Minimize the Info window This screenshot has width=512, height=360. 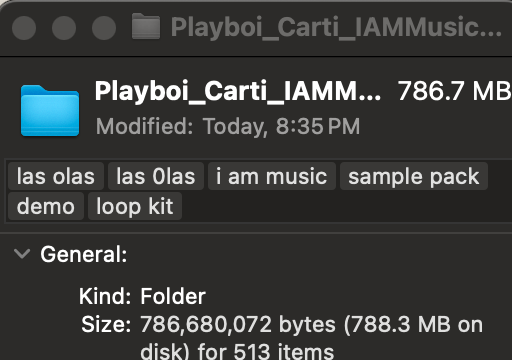tap(64, 27)
